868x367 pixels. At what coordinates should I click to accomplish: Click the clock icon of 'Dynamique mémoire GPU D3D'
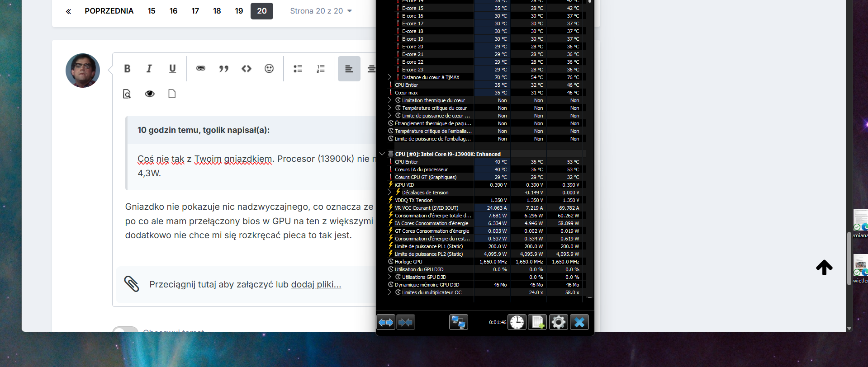point(391,285)
